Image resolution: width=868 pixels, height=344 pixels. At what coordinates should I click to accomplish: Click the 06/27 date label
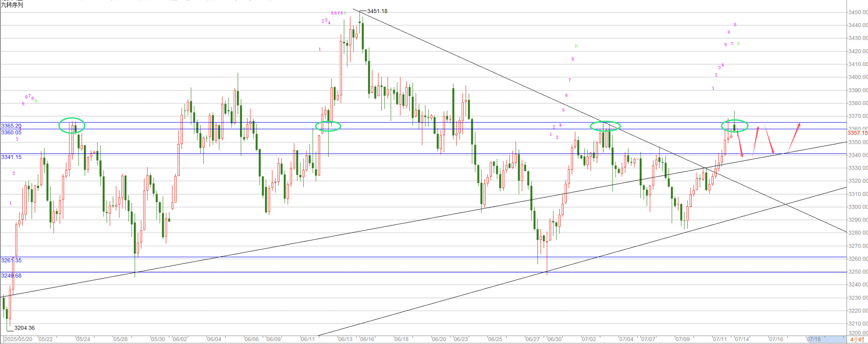533,339
